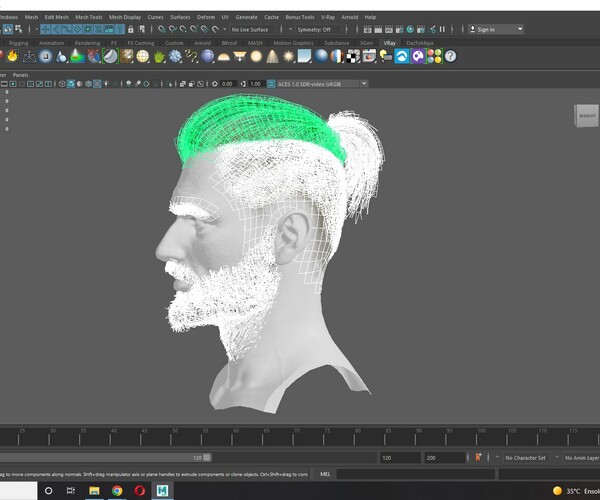Open the V-Ray menu in menu bar
This screenshot has height=500, width=600.
(328, 17)
